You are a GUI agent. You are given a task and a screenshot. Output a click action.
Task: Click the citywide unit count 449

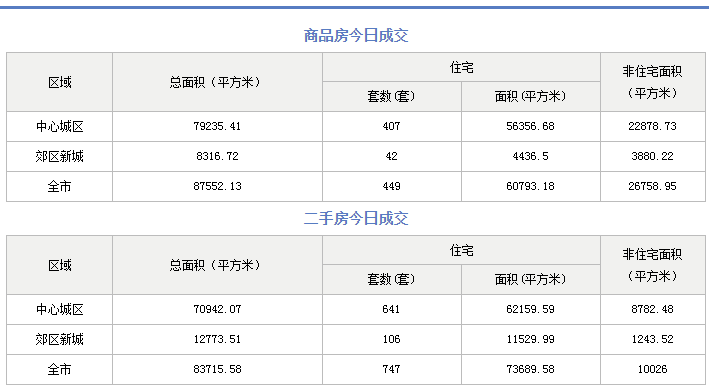point(392,186)
